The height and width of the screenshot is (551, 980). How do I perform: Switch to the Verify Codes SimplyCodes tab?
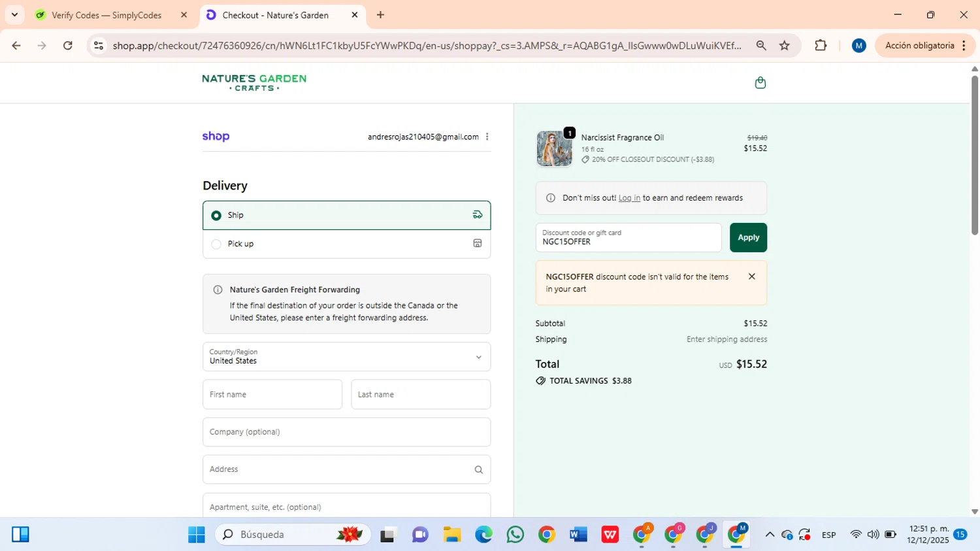(x=110, y=15)
